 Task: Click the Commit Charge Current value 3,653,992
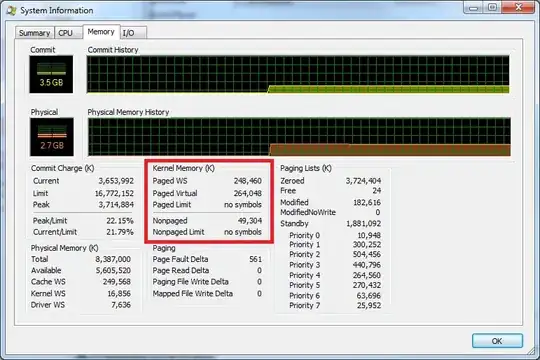tap(116, 181)
